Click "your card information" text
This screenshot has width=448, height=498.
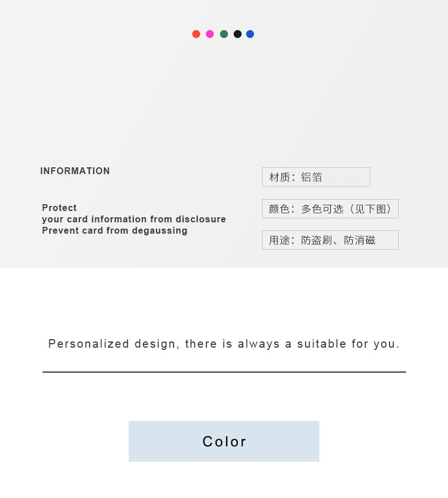95,219
